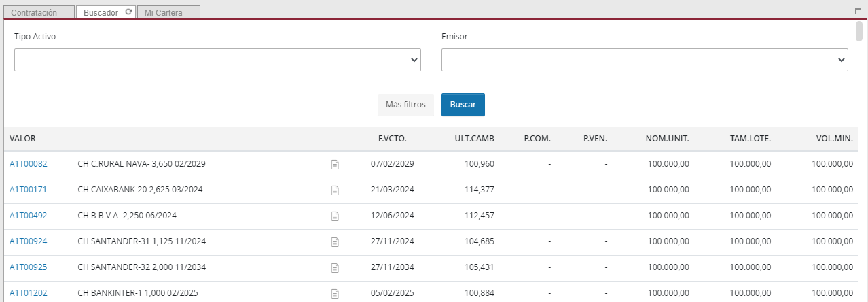Select text CH SANTANDER-32 2,000 11/2034
This screenshot has width=868, height=302.
[142, 267]
